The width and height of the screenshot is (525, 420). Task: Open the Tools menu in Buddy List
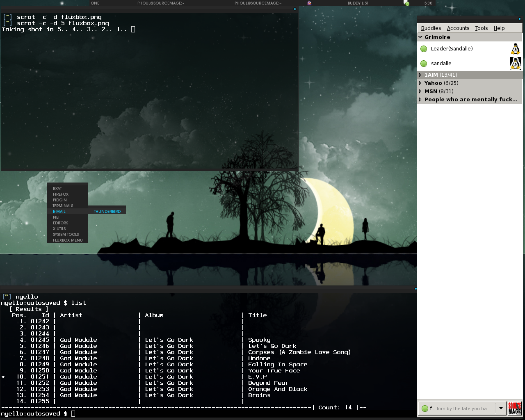click(x=481, y=28)
